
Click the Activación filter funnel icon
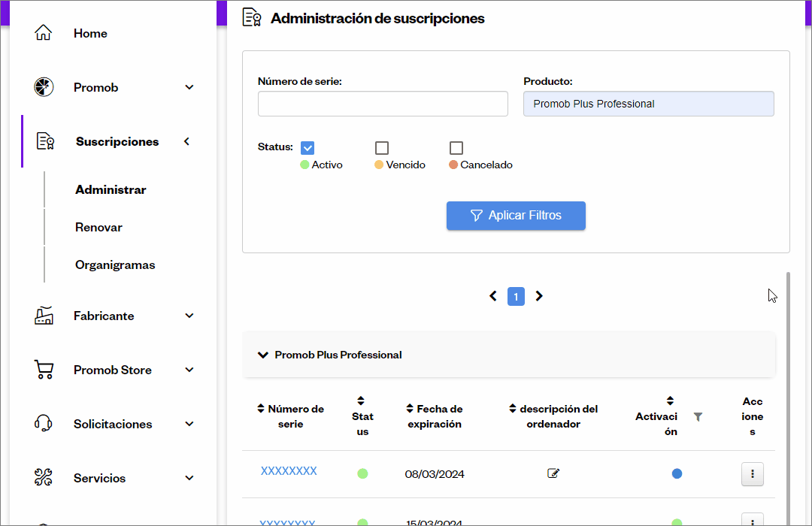[698, 417]
